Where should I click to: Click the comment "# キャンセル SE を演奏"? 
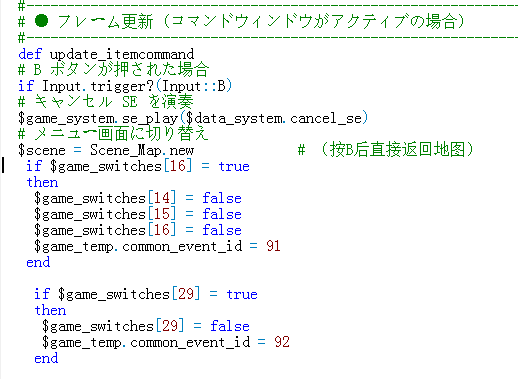106,101
